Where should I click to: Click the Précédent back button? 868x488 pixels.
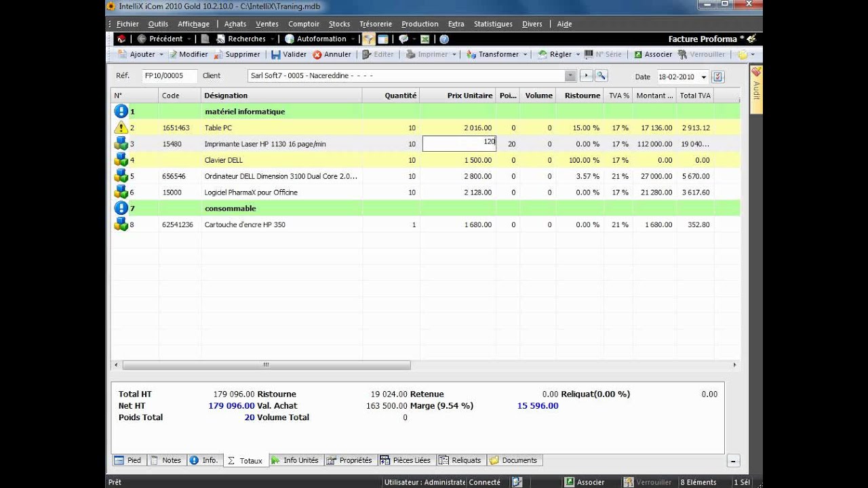160,39
